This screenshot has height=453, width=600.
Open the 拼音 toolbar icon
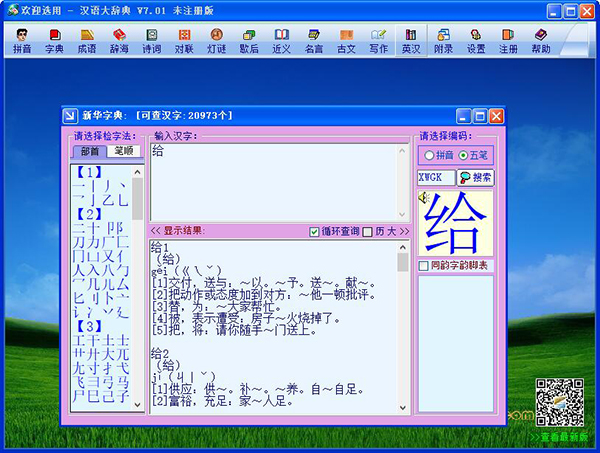pos(22,41)
